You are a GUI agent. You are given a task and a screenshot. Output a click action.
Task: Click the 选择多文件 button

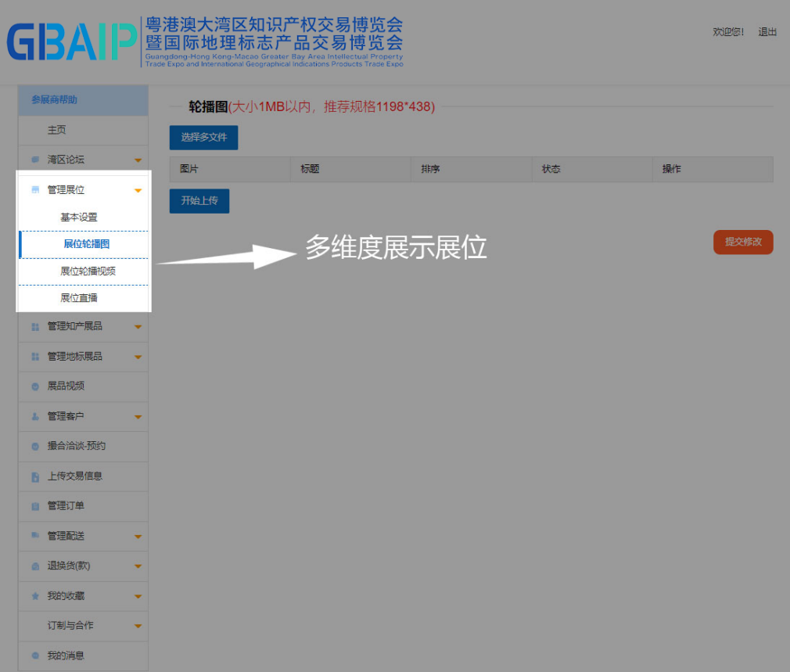[203, 138]
